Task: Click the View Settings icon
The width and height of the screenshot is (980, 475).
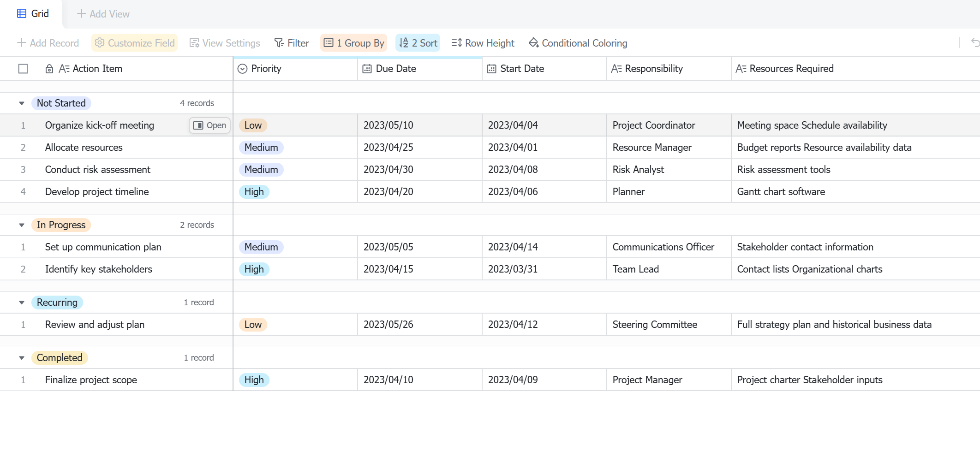Action: [194, 43]
